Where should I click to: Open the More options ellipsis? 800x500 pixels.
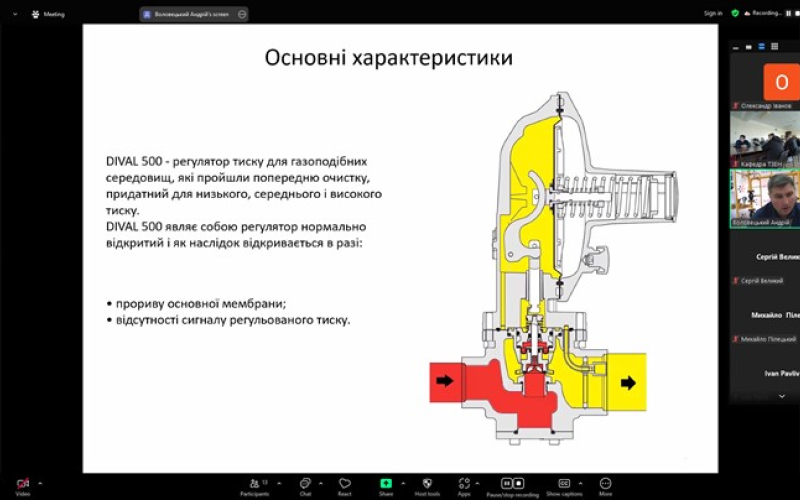605,486
